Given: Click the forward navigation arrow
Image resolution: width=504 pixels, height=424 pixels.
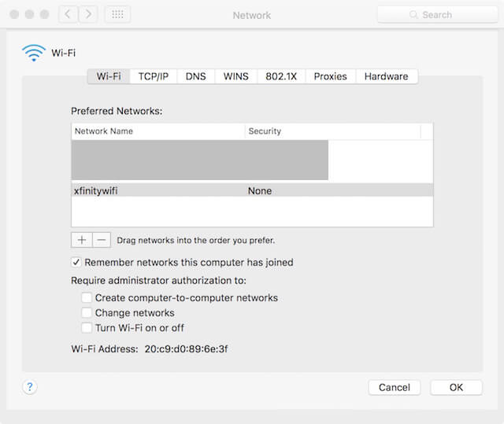Looking at the screenshot, I should click(87, 14).
